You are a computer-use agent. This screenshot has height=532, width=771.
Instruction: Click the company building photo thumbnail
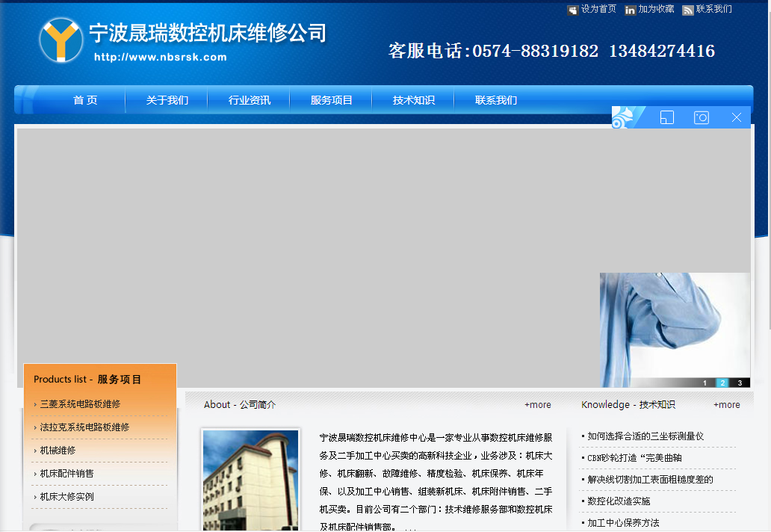tap(250, 480)
